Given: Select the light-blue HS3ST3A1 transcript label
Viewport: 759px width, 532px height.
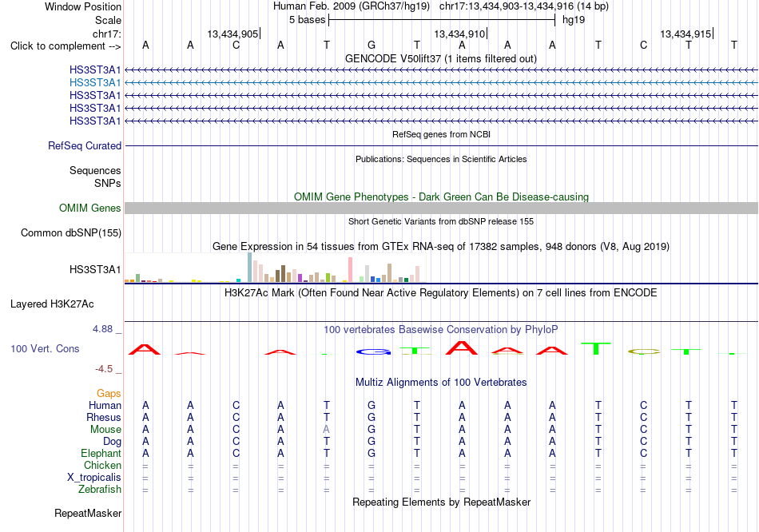Looking at the screenshot, I should pyautogui.click(x=95, y=83).
